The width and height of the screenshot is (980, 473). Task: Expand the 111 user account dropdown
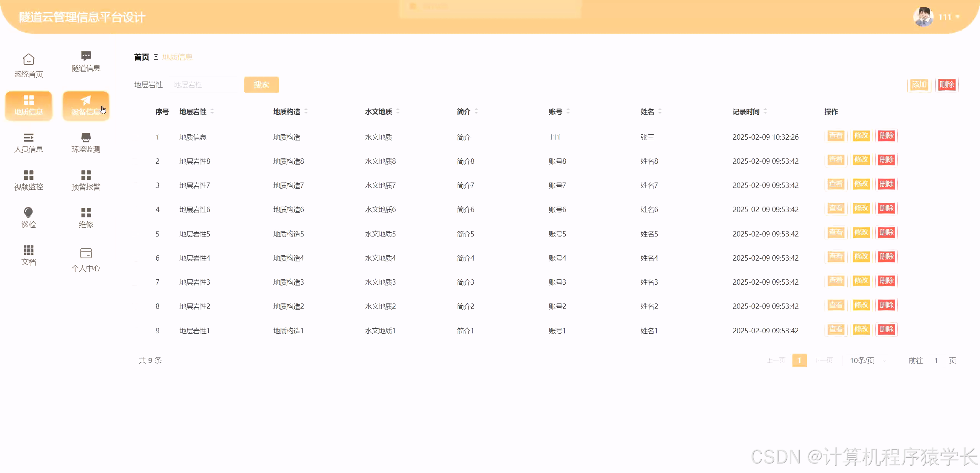[x=949, y=17]
